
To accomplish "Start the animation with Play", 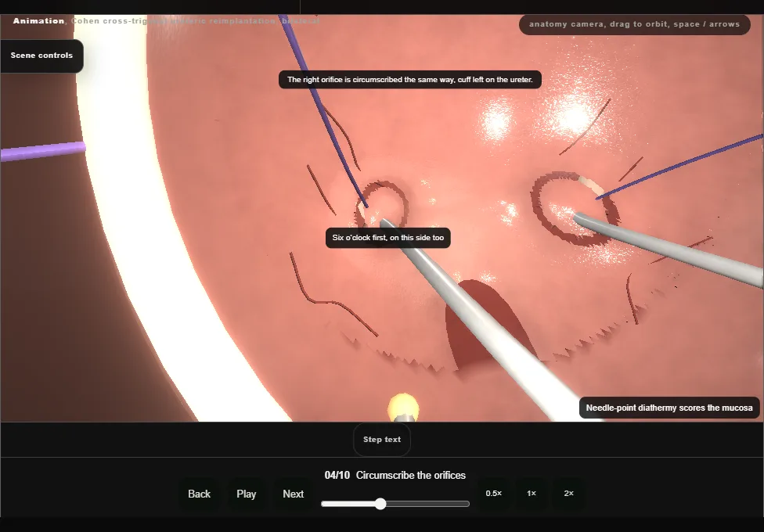I will [246, 494].
